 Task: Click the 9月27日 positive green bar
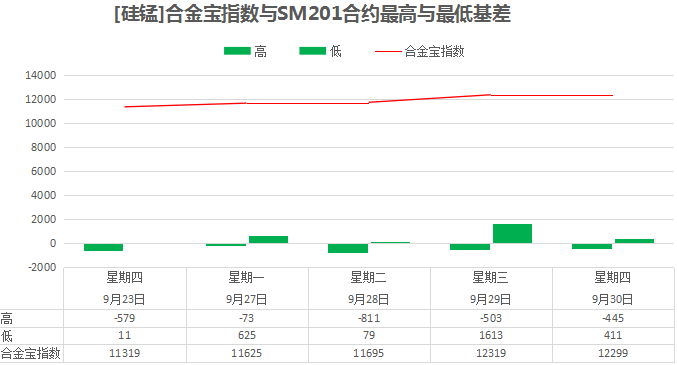(x=269, y=240)
